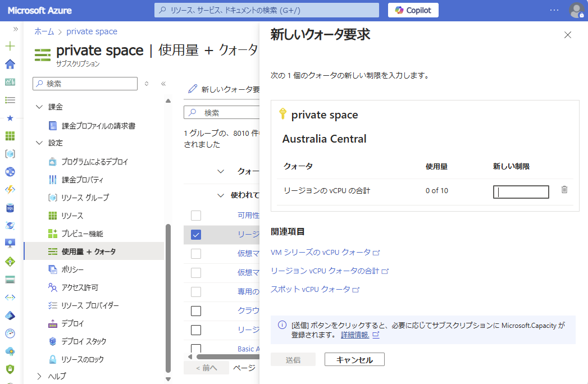588x384 pixels.
Task: Click the Favorites star icon in the sidebar
Action: coord(9,118)
